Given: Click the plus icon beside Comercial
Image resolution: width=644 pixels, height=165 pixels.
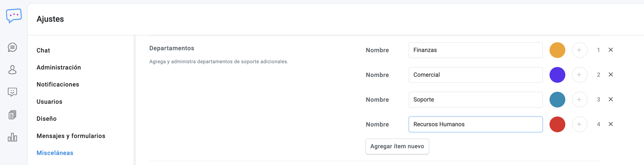Looking at the screenshot, I should click(x=579, y=75).
